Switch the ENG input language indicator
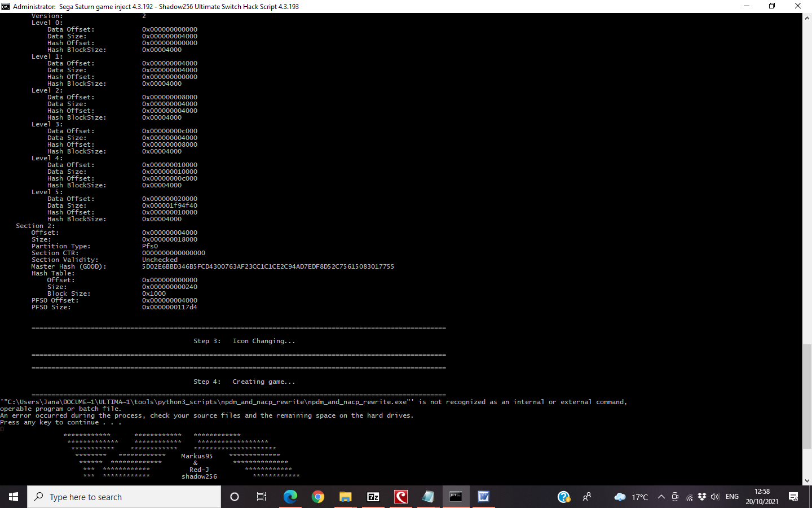Image resolution: width=812 pixels, height=508 pixels. [x=732, y=497]
